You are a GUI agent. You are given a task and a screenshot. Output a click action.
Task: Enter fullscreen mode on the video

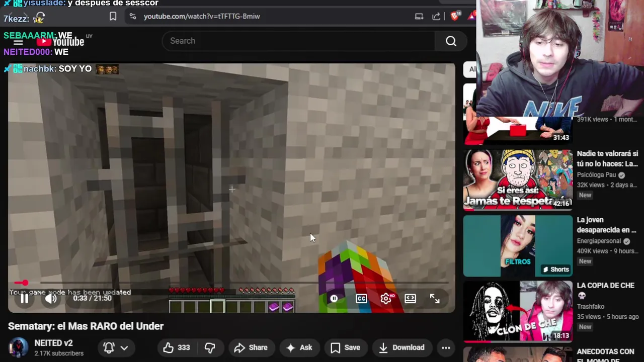click(x=435, y=299)
